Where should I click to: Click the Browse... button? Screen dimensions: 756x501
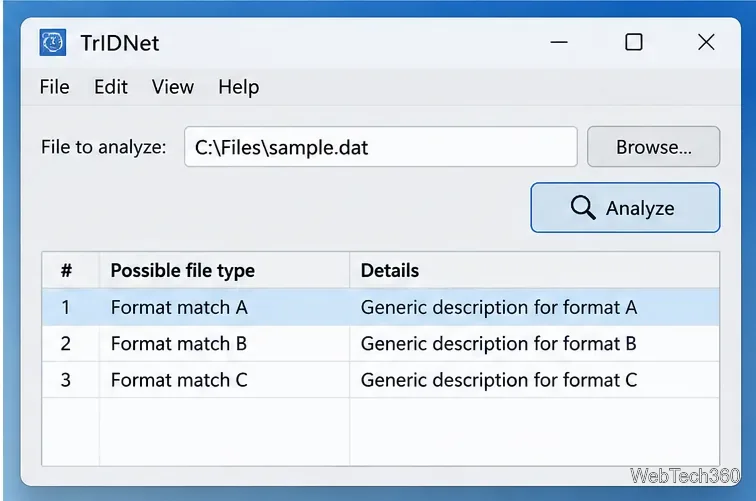point(653,147)
